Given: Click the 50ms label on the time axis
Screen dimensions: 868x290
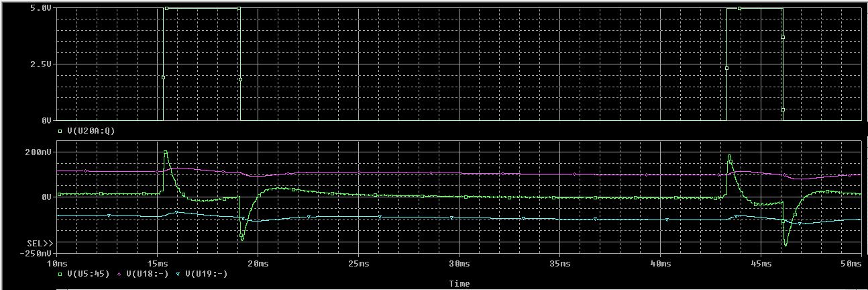Looking at the screenshot, I should (x=852, y=264).
